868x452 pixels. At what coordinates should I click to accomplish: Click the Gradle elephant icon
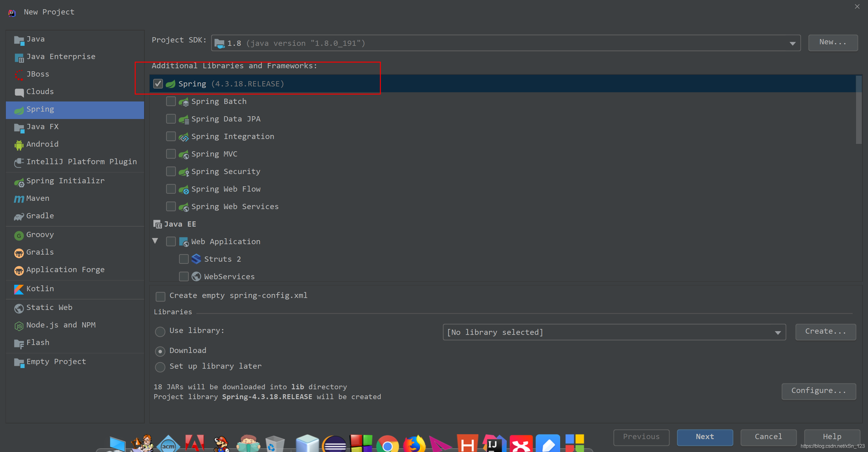coord(19,216)
